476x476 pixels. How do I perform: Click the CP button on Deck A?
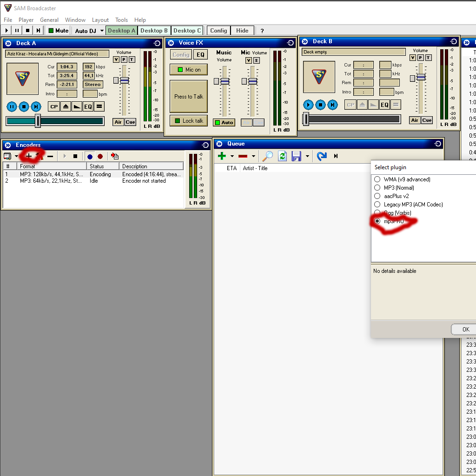[54, 106]
